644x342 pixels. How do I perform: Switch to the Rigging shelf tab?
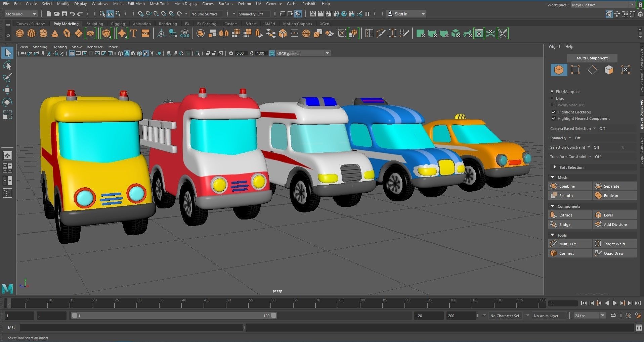point(118,24)
